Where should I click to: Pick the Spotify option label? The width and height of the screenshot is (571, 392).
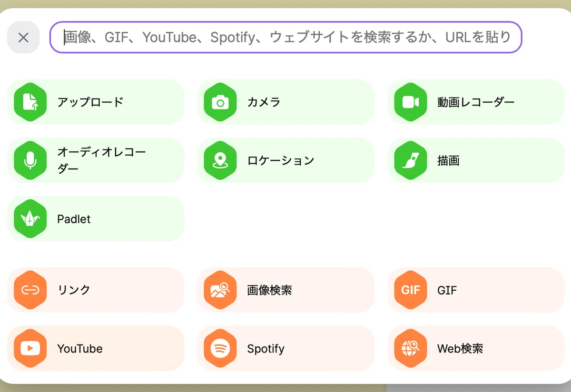click(266, 349)
